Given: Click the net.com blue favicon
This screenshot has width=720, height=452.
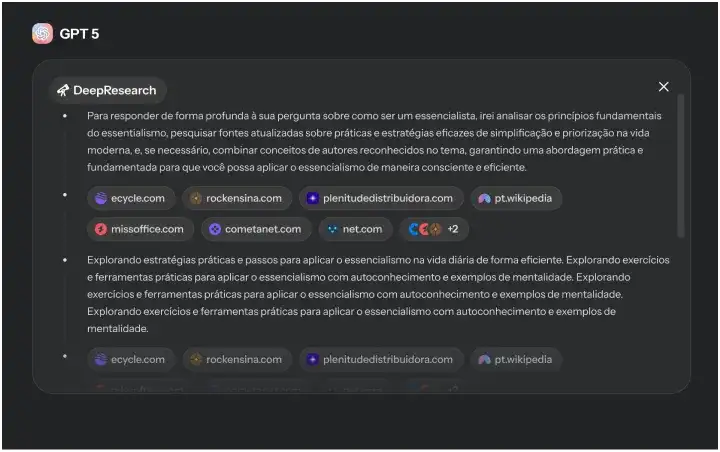Looking at the screenshot, I should click(332, 229).
